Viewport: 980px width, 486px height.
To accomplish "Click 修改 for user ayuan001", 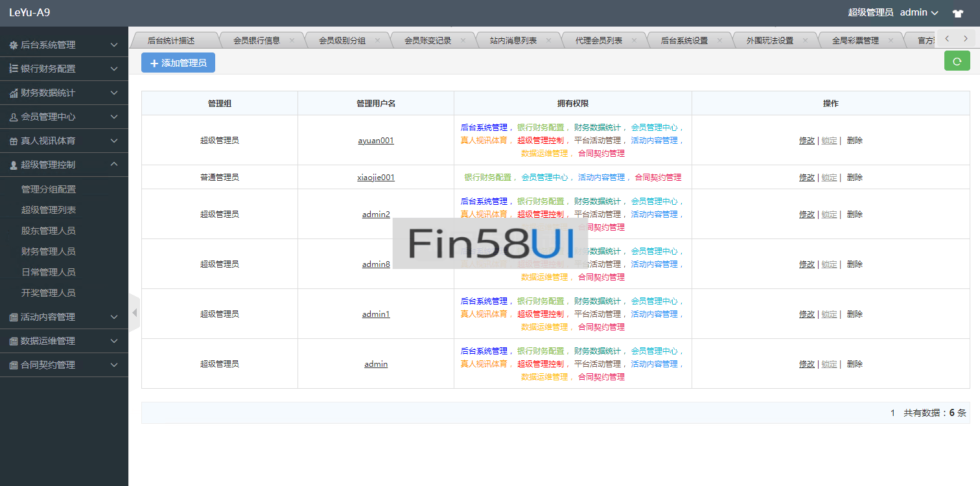I will pyautogui.click(x=806, y=141).
